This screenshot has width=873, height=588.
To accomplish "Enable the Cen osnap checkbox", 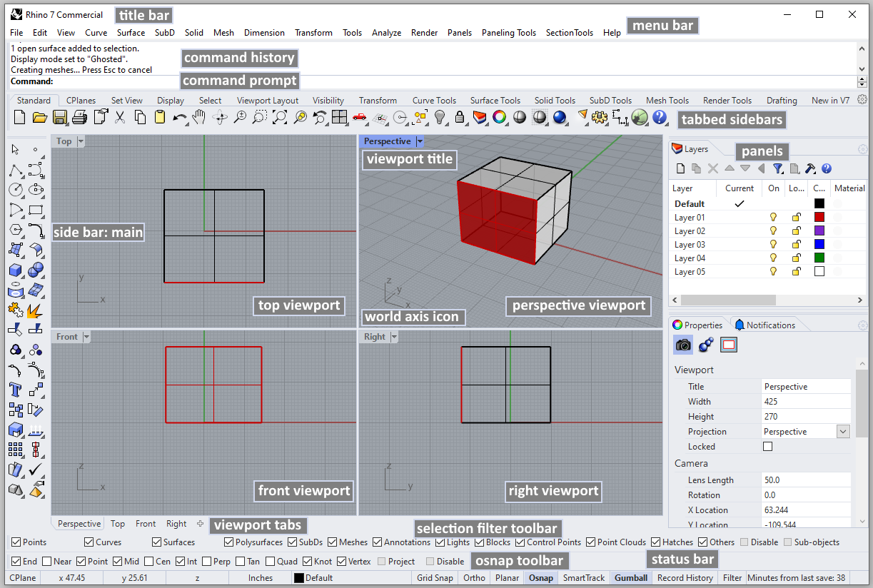I will pyautogui.click(x=148, y=562).
